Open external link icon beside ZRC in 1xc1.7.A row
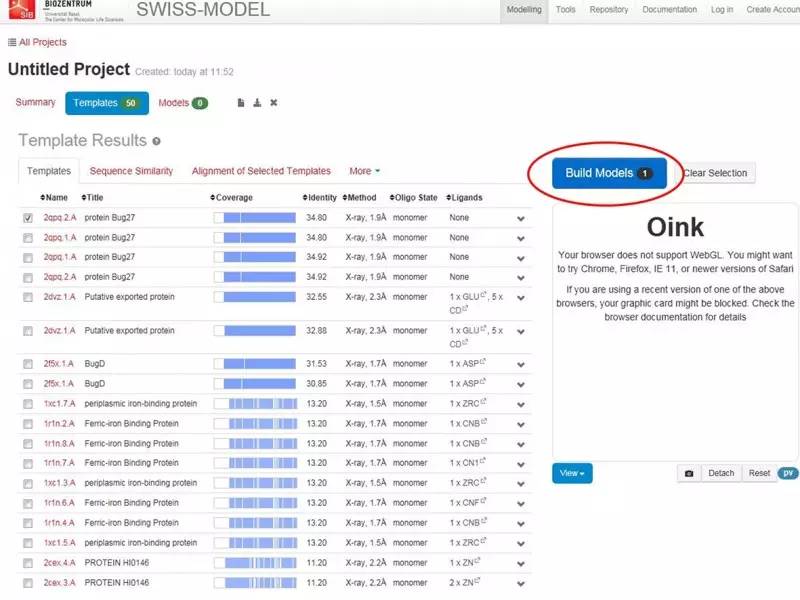Screen dimensions: 800x600 [x=483, y=402]
